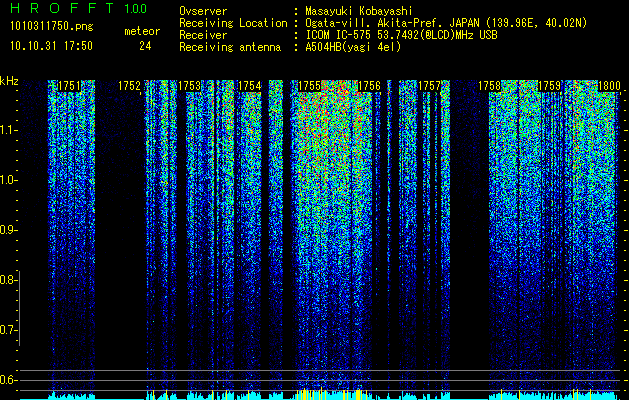Click the HROFFT 1.0.0 title text
This screenshot has height=400, width=629.
[x=78, y=8]
